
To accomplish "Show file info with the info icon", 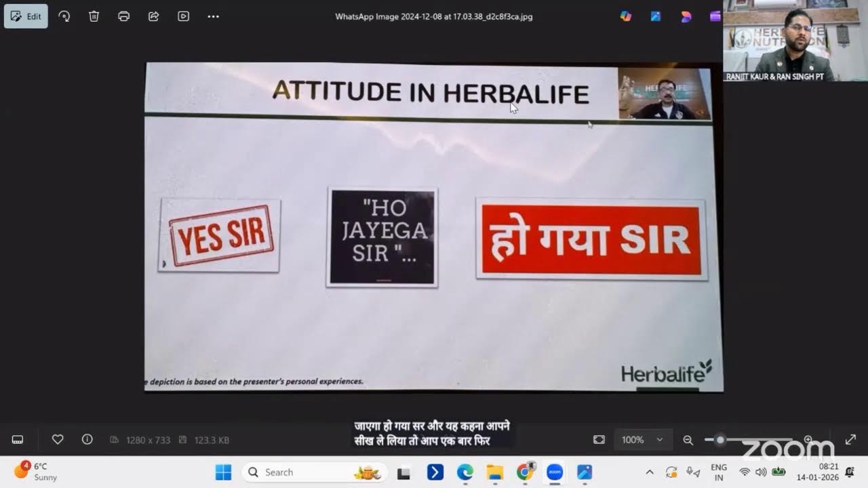I will (87, 440).
